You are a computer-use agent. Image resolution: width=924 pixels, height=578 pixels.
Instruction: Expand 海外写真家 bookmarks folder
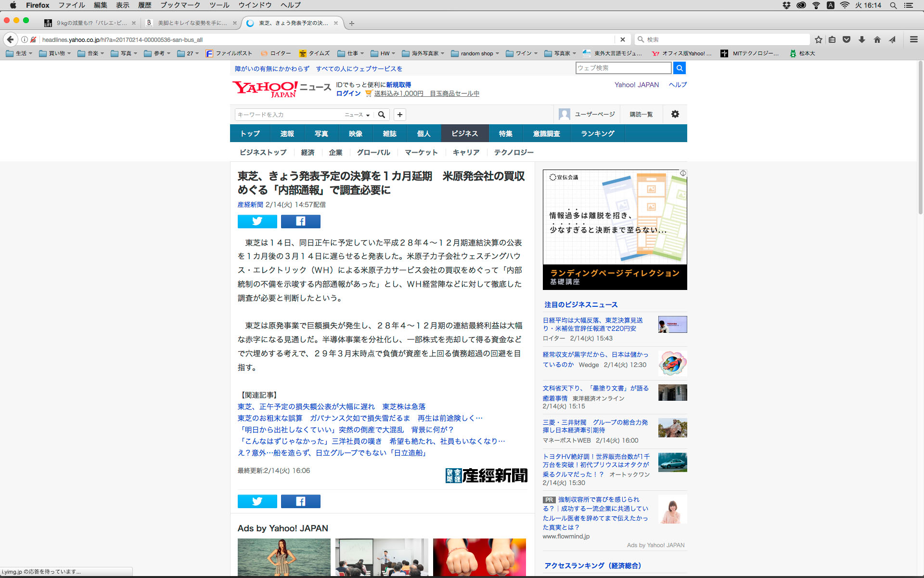pyautogui.click(x=423, y=53)
